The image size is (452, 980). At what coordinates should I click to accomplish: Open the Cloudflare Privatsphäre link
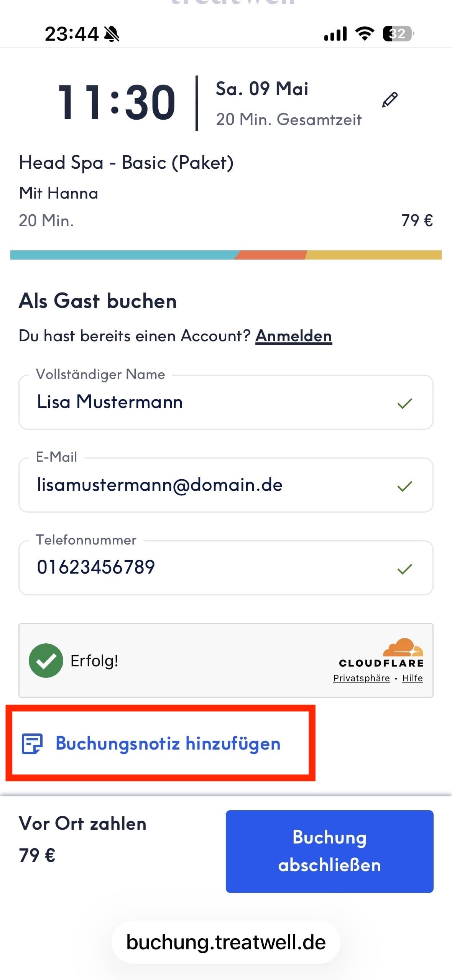(361, 678)
